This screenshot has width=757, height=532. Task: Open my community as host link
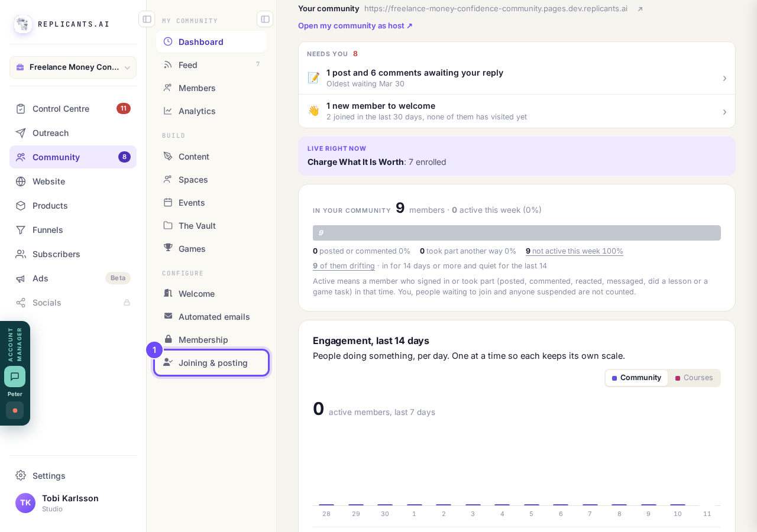pos(355,26)
